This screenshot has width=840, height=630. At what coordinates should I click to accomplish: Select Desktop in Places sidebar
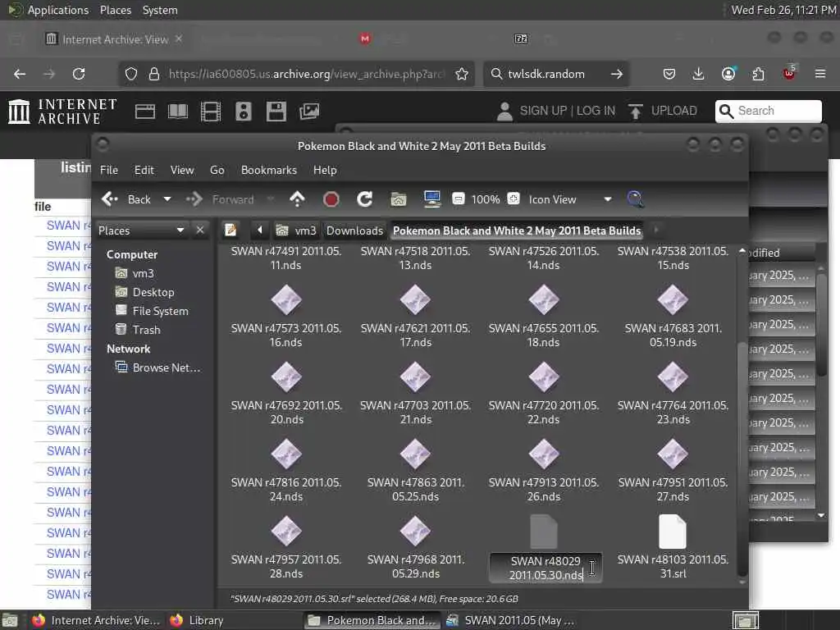153,292
